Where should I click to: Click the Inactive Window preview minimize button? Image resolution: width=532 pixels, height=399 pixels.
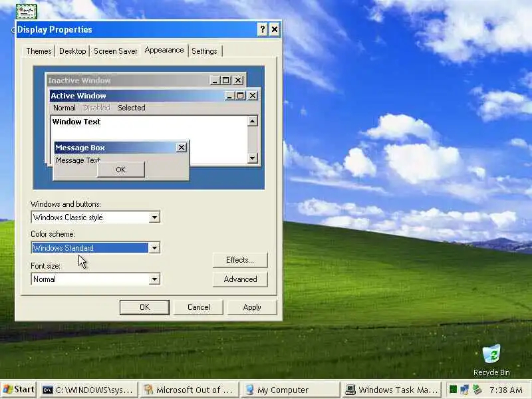(x=215, y=80)
